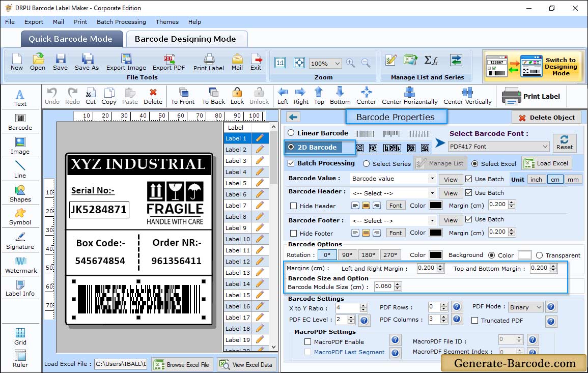Increase the Left and Right Margin value
588x373 pixels.
click(441, 266)
